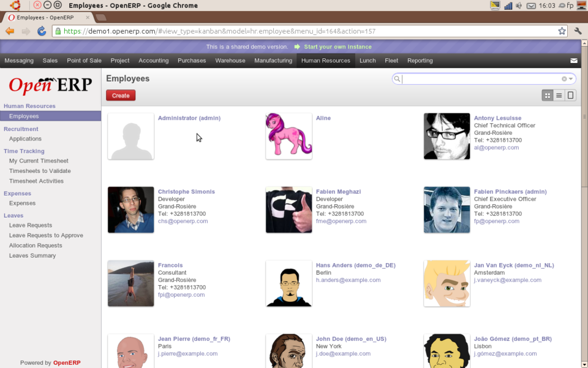
Task: Open Applications under Recruitment
Action: pyautogui.click(x=26, y=139)
